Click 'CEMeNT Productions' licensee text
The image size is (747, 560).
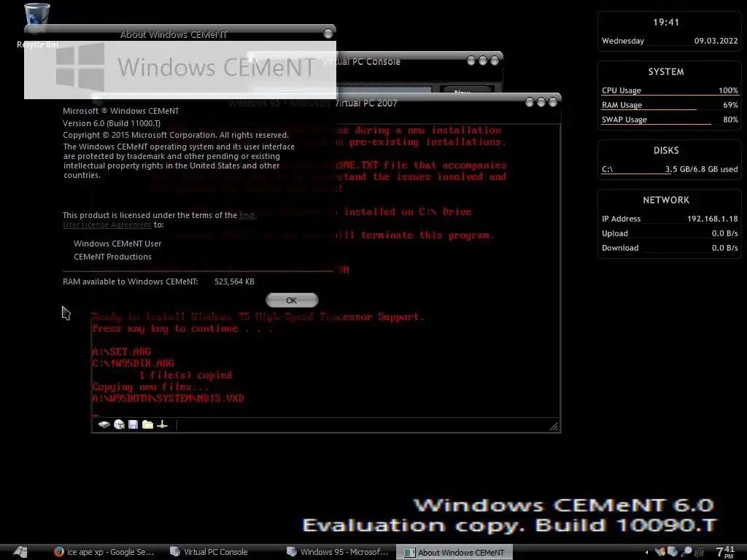(112, 257)
